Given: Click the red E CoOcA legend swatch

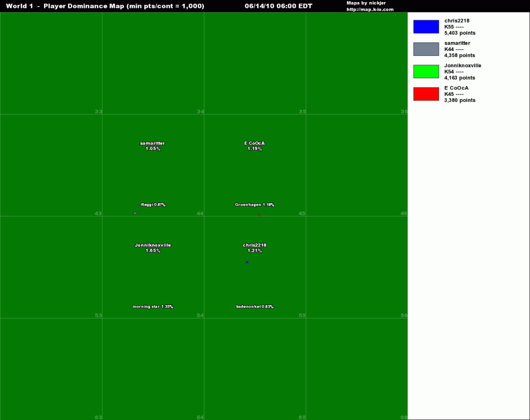Looking at the screenshot, I should [x=426, y=94].
